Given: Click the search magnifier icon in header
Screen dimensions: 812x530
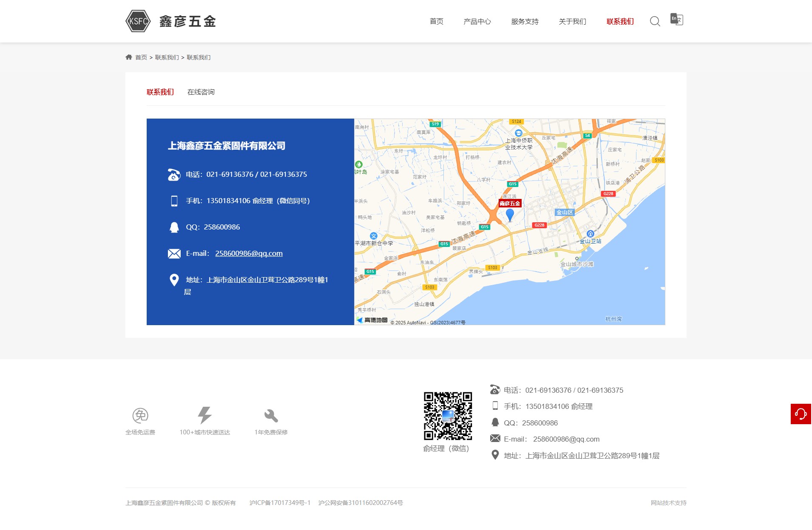Looking at the screenshot, I should click(x=655, y=21).
